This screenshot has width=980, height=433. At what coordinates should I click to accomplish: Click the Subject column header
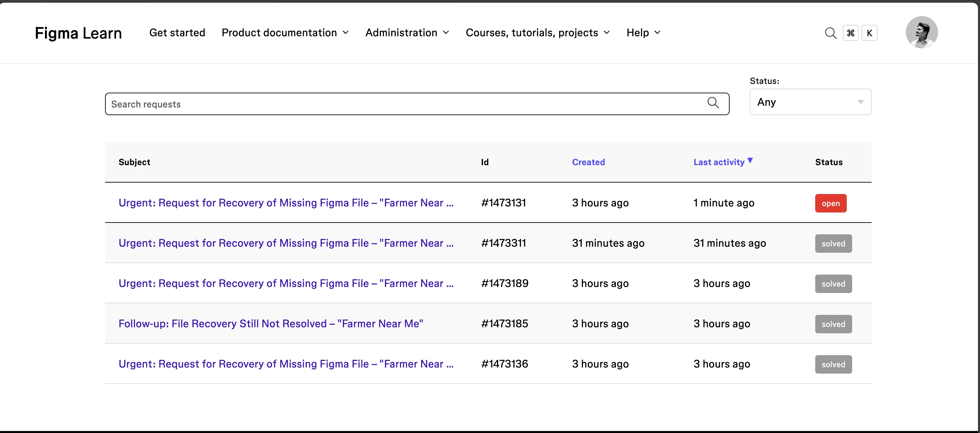[134, 162]
